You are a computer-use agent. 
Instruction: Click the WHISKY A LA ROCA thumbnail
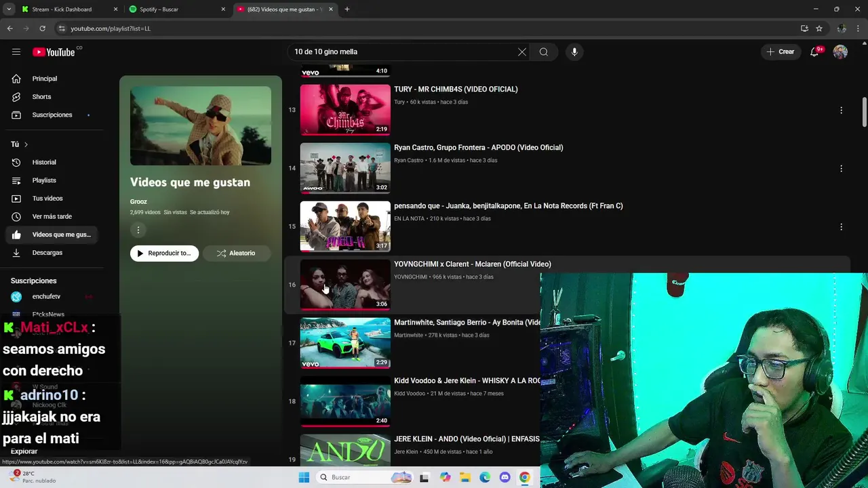(345, 401)
